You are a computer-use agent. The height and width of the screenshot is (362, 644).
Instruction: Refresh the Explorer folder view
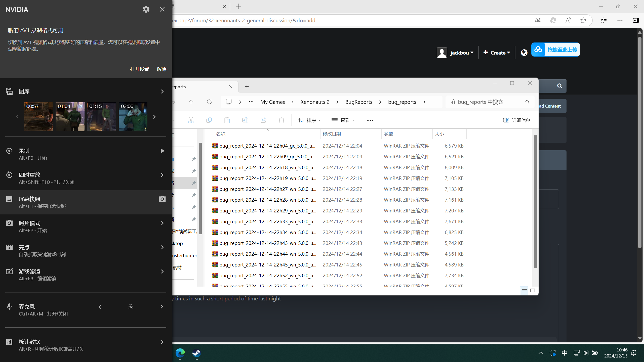[209, 102]
